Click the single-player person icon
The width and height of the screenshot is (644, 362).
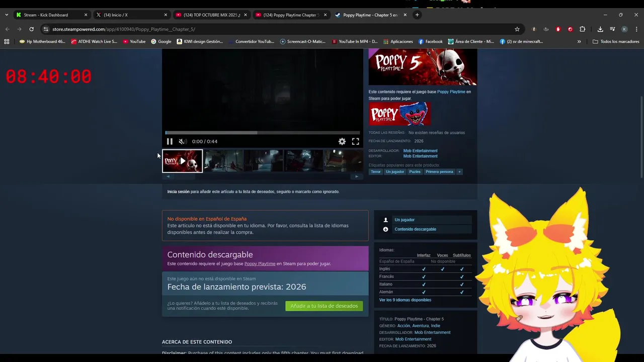tap(386, 220)
